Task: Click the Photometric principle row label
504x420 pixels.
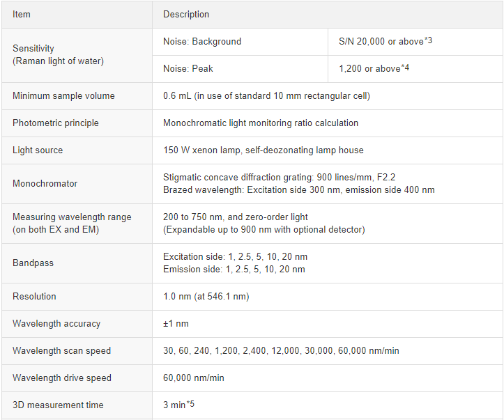Action: click(x=56, y=123)
